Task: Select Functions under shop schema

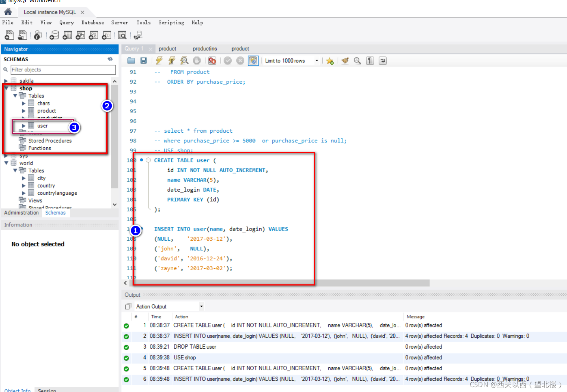Action: pyautogui.click(x=40, y=148)
